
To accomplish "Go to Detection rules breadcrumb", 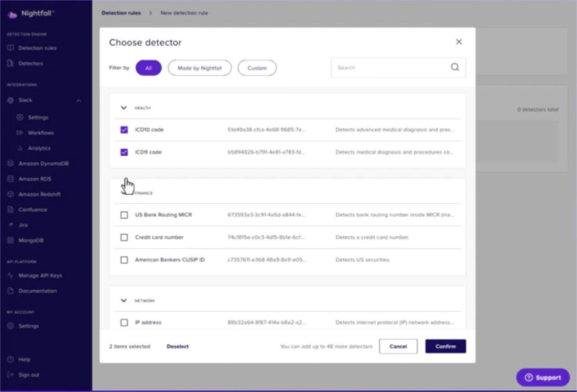I will point(121,13).
